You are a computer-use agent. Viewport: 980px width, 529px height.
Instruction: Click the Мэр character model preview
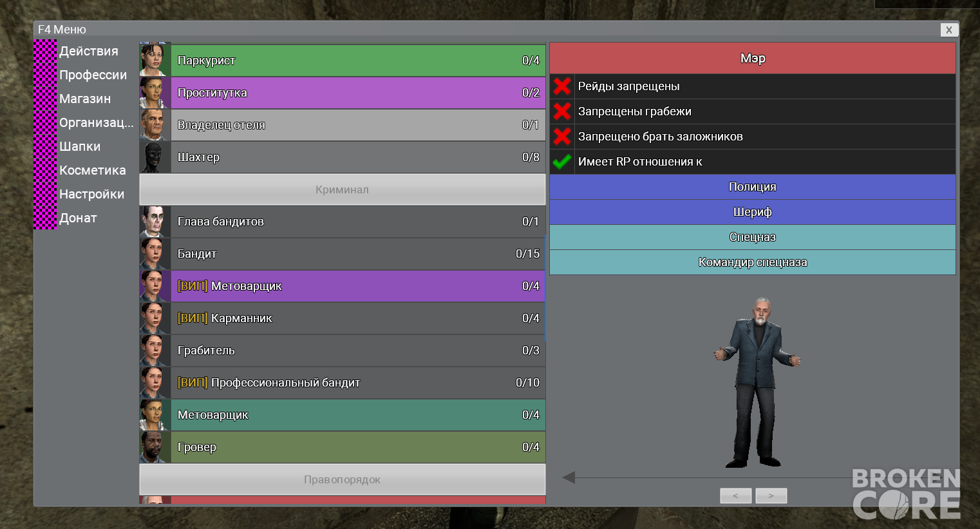click(757, 381)
